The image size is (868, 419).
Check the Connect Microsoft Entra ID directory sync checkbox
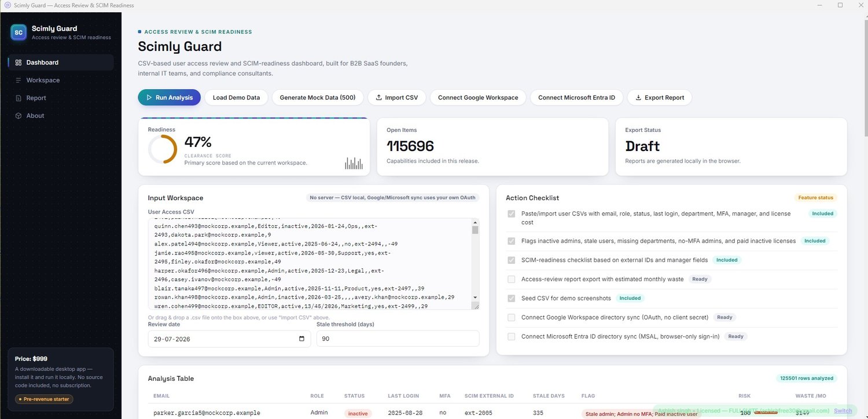pyautogui.click(x=512, y=336)
